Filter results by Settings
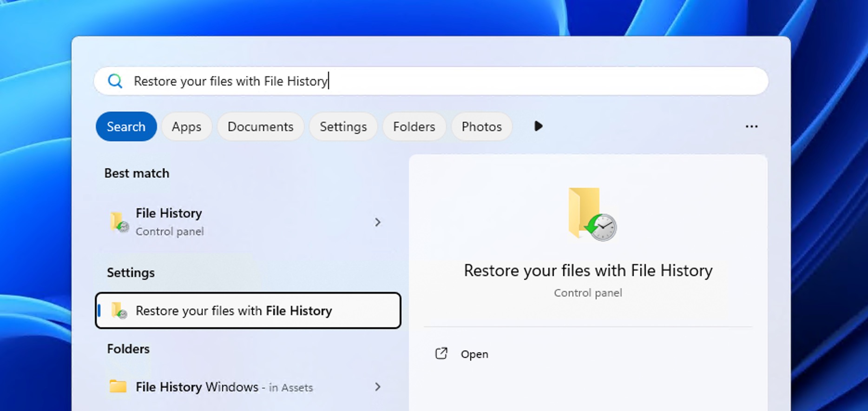The width and height of the screenshot is (868, 411). [x=343, y=126]
